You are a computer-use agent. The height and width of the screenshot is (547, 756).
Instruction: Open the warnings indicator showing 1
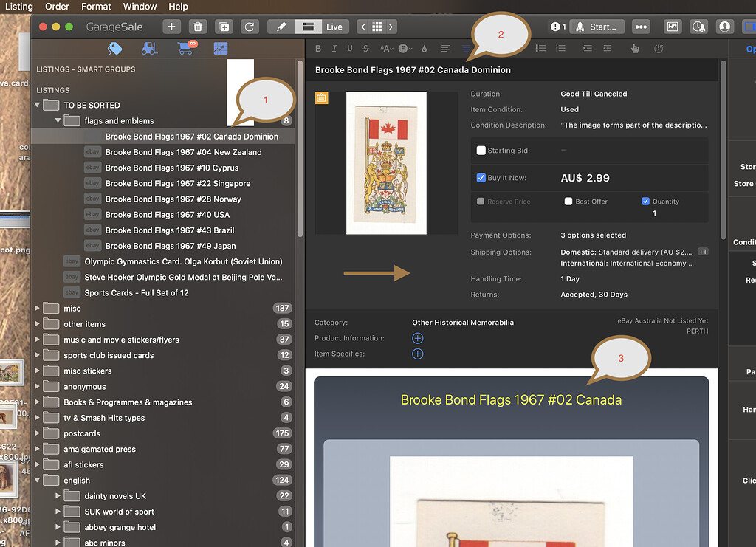click(558, 27)
